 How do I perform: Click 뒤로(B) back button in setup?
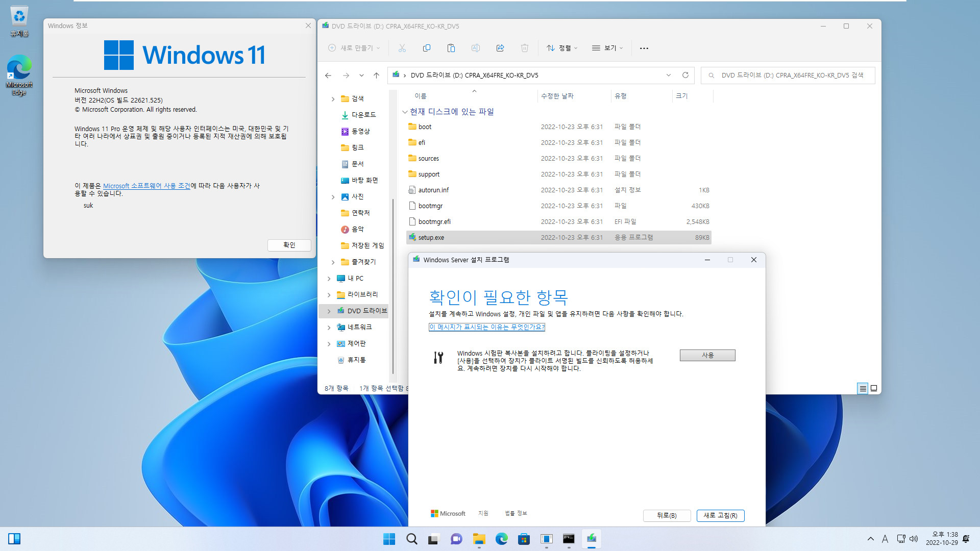point(667,516)
